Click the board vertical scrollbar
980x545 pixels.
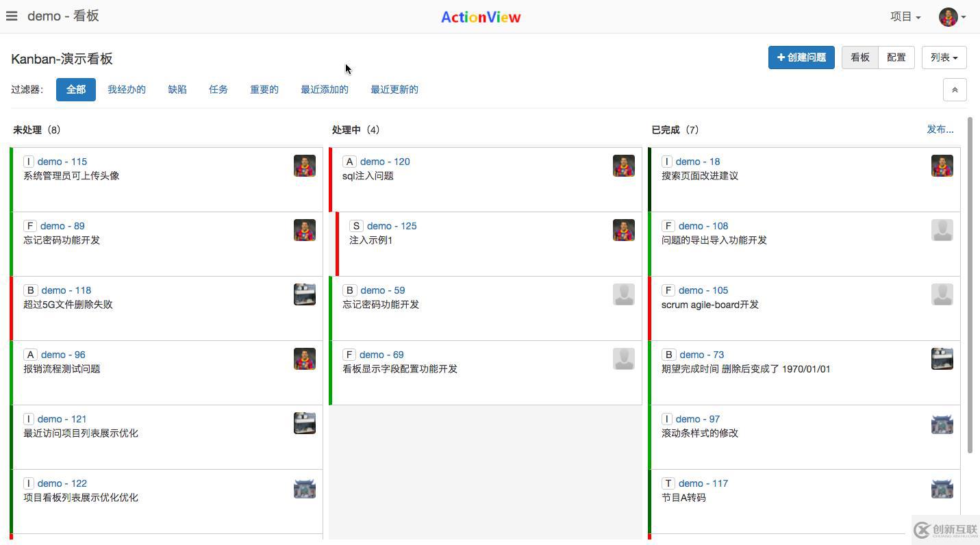coord(970,285)
